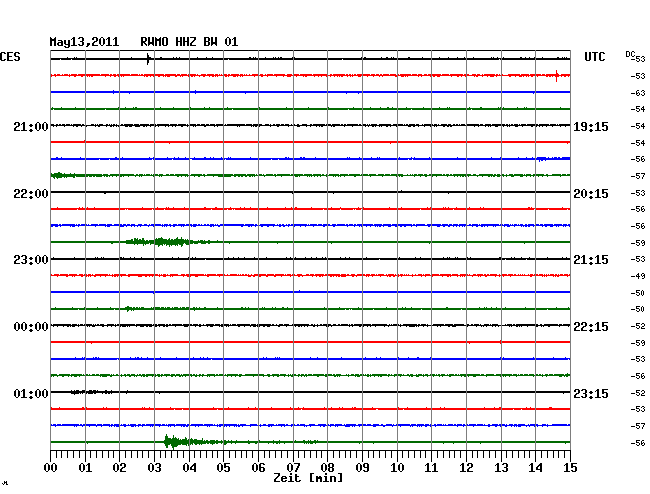Click the black spike on the top trace
This screenshot has height=494, width=650.
coord(148,59)
